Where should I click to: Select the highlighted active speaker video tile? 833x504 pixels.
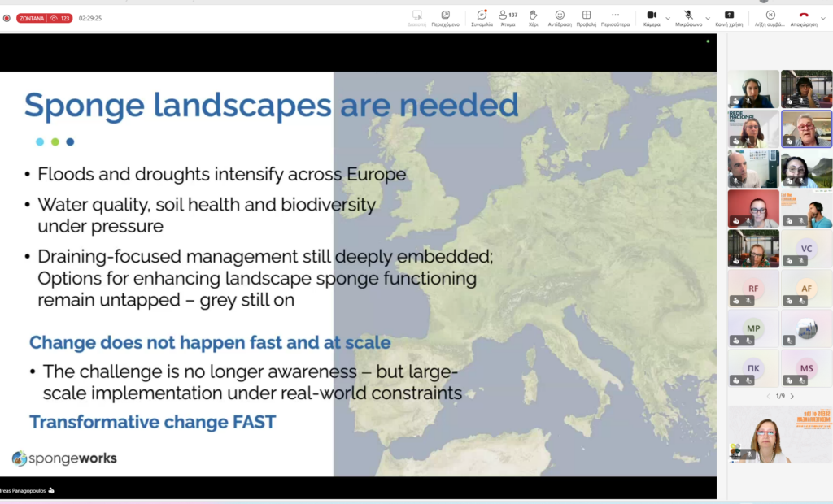[x=806, y=129]
